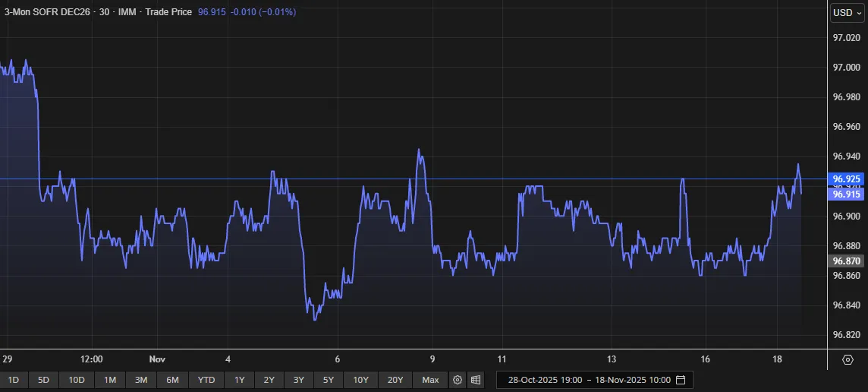868x392 pixels.
Task: Edit the 28-Oct-2025 to 18-Nov-2025 date range field
Action: (x=588, y=380)
